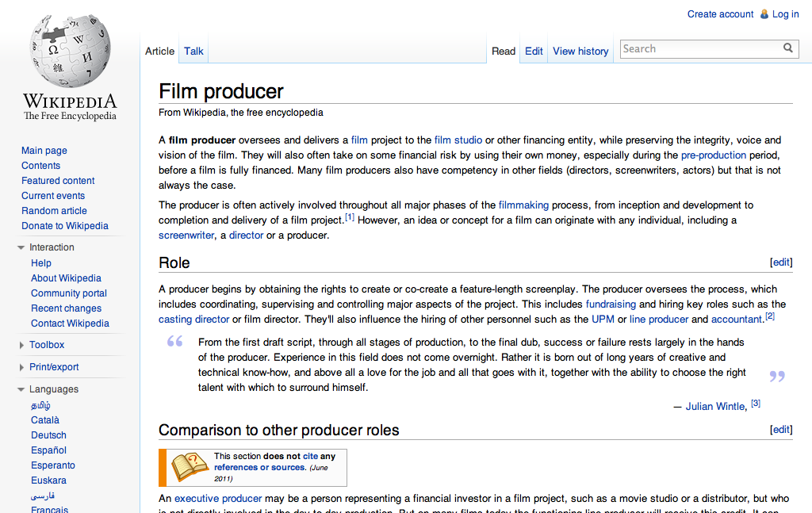Go to Main page in sidebar
Image resolution: width=812 pixels, height=513 pixels.
[44, 151]
